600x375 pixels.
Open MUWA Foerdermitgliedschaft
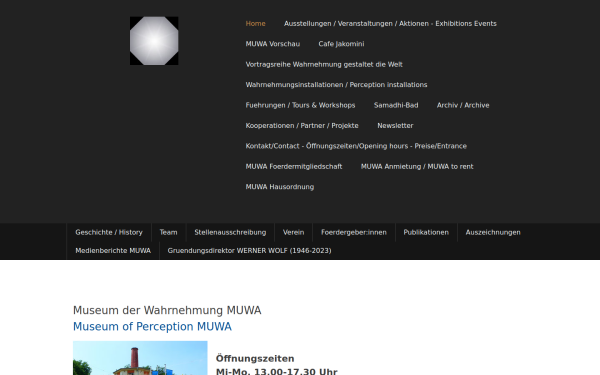point(293,166)
